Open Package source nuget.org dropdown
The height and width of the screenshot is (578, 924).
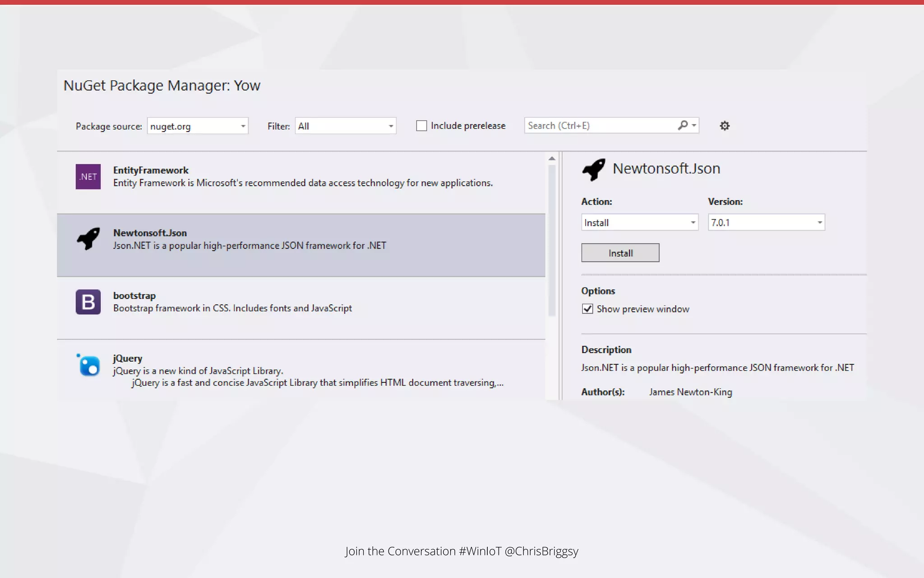198,126
